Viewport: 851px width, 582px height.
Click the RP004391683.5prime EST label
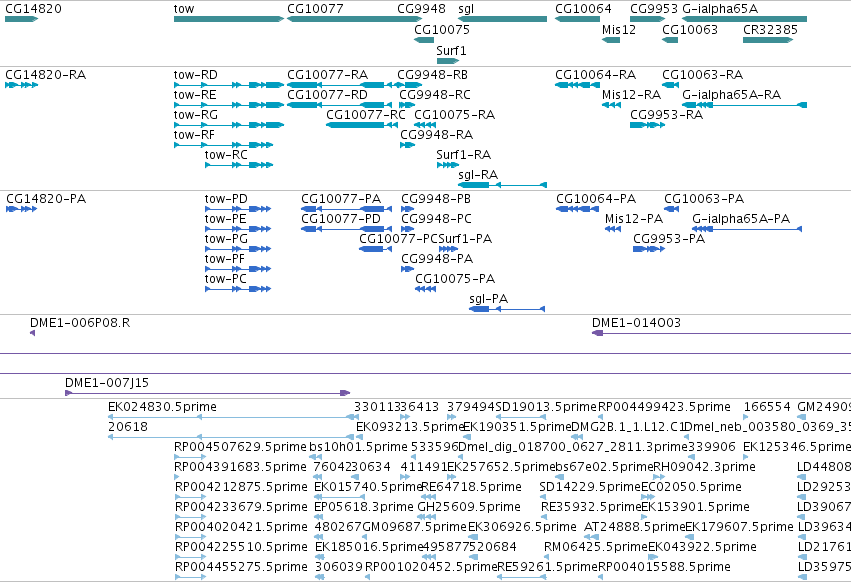click(240, 467)
